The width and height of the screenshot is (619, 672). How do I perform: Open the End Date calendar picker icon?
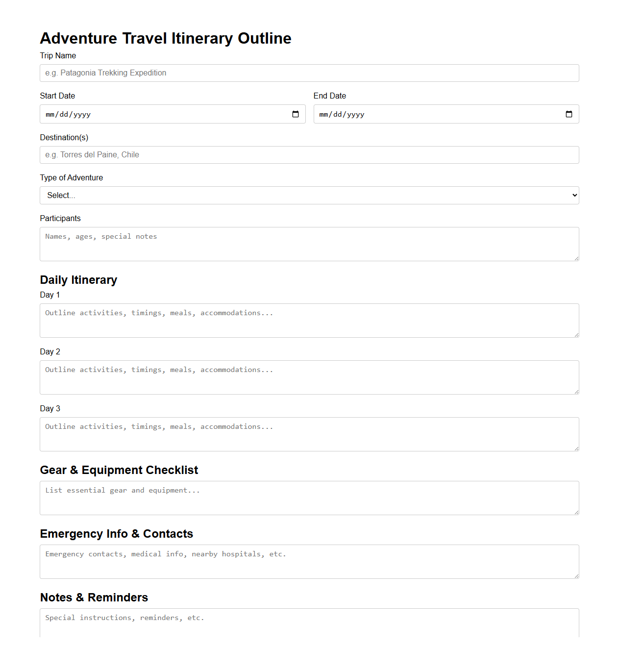coord(569,114)
